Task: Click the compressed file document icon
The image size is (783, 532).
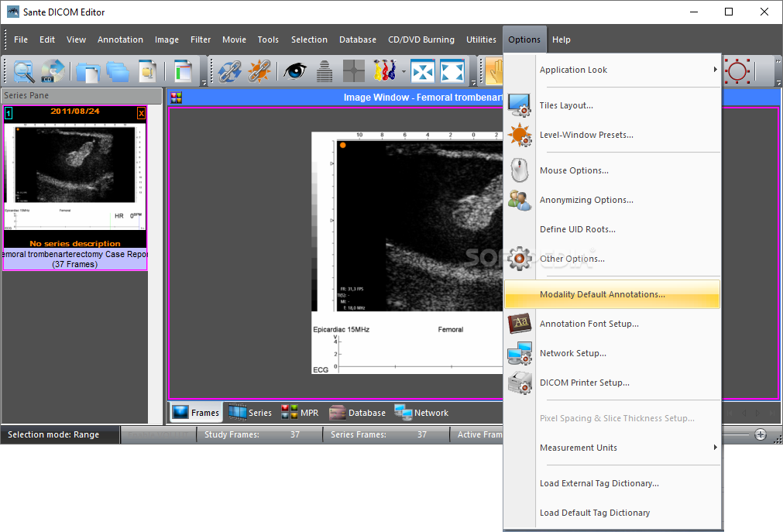Action: coord(147,71)
